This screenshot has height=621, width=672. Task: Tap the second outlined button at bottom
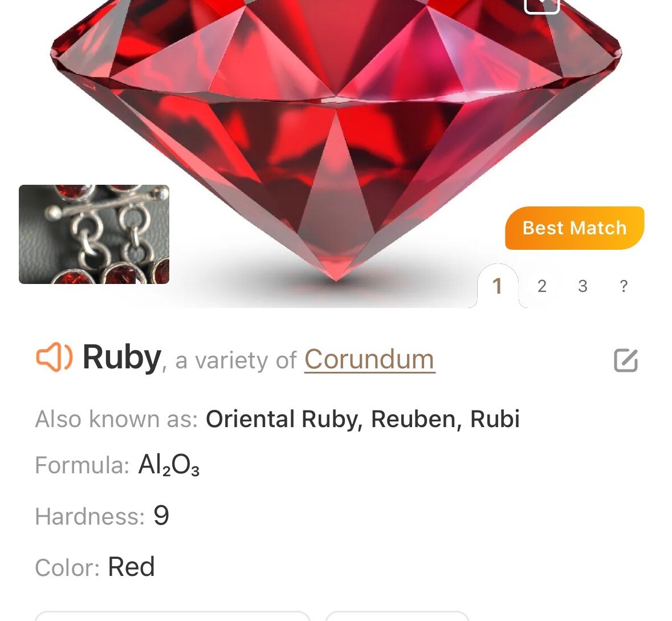[x=397, y=616]
